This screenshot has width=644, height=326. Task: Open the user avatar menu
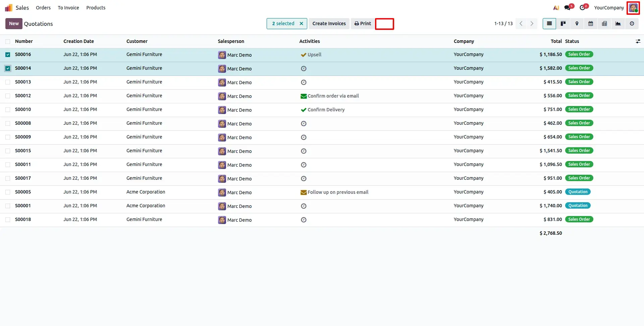tap(633, 8)
